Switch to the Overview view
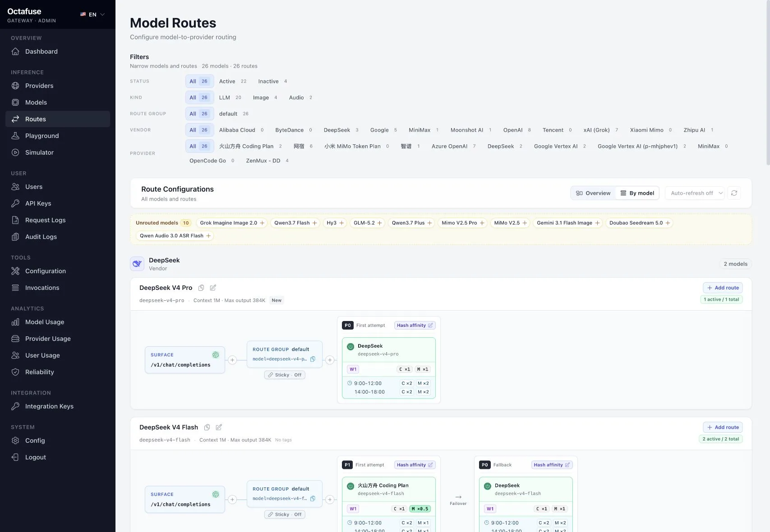 pyautogui.click(x=593, y=193)
